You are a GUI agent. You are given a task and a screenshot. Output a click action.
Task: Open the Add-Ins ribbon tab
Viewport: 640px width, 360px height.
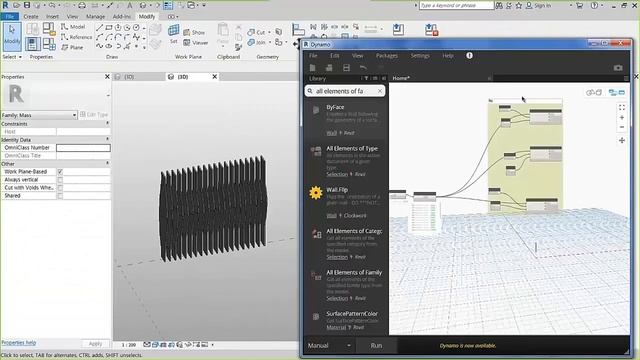(x=122, y=16)
